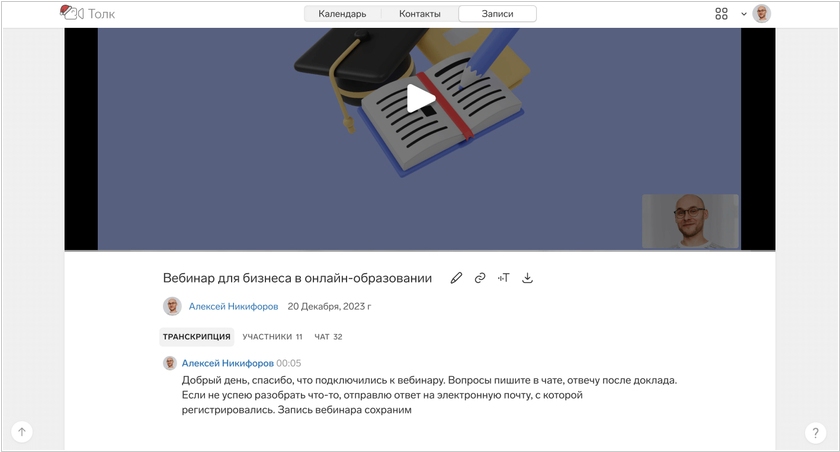Switch to the Контакты tab
Viewport: 840px width, 452px height.
[419, 14]
